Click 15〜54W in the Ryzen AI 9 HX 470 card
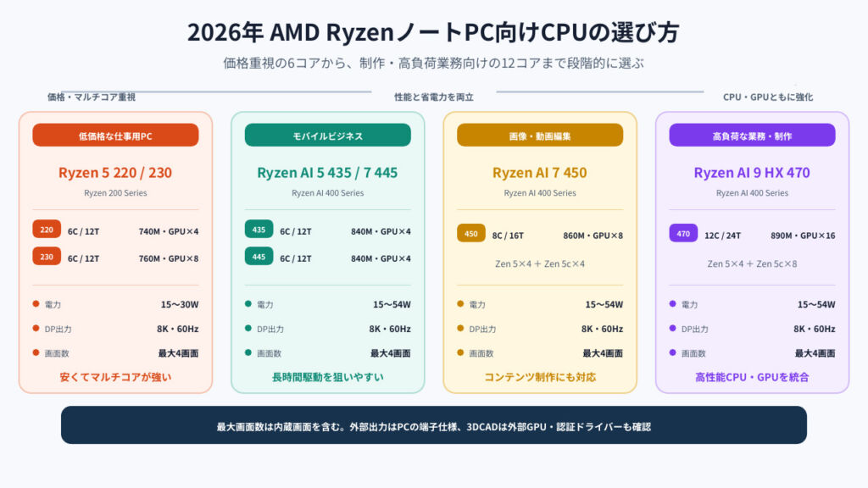This screenshot has width=868, height=488. coord(816,304)
